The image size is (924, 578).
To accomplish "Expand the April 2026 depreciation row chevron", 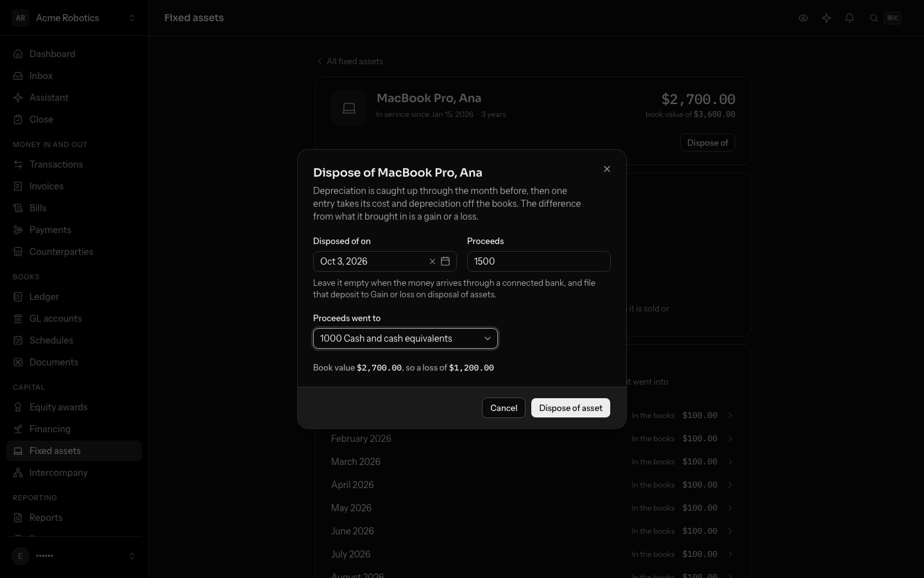I will [730, 485].
